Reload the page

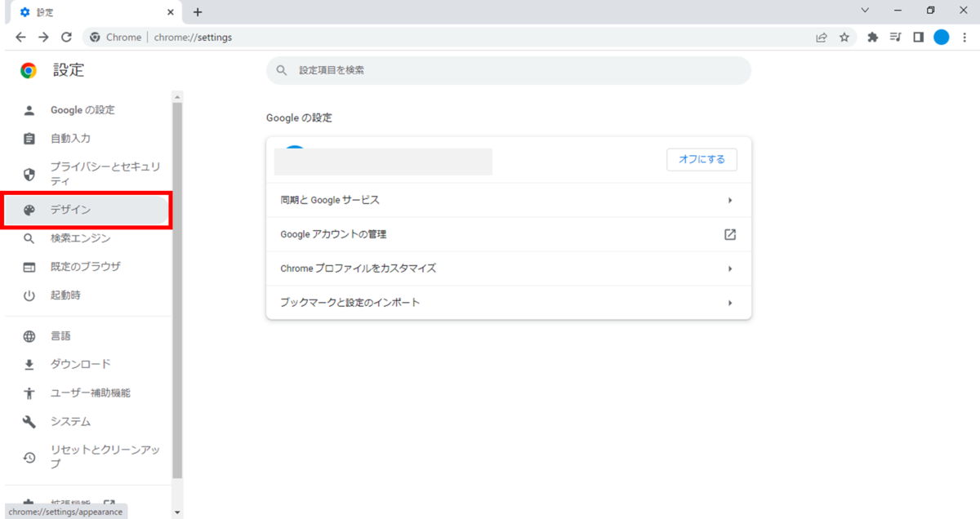pyautogui.click(x=67, y=38)
